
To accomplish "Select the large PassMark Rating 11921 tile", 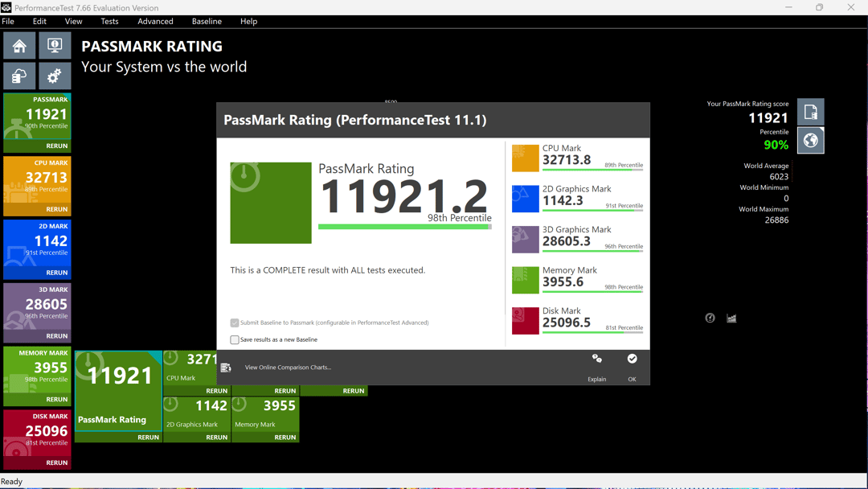I will (118, 391).
